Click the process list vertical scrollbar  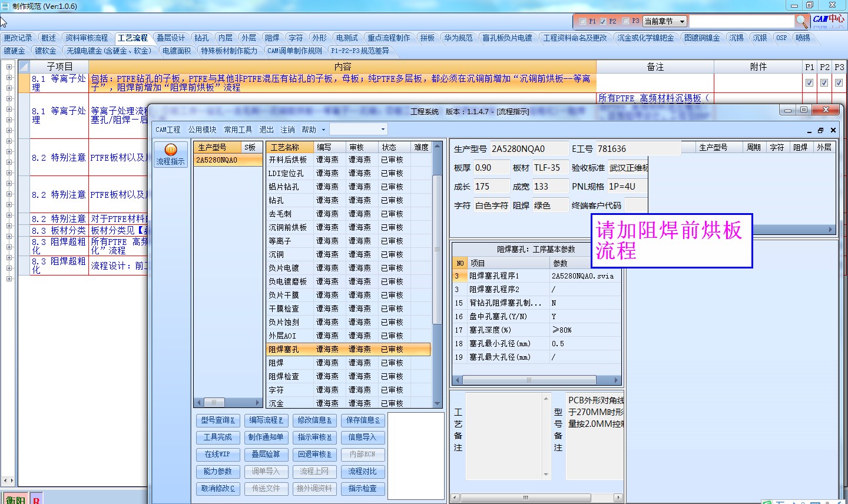(x=437, y=274)
